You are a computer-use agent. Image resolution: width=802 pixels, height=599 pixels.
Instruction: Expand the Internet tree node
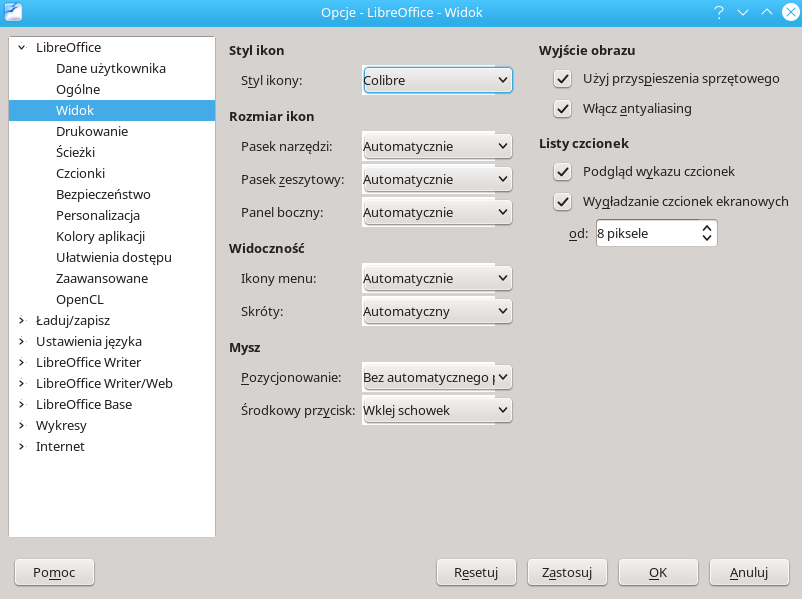coord(22,446)
